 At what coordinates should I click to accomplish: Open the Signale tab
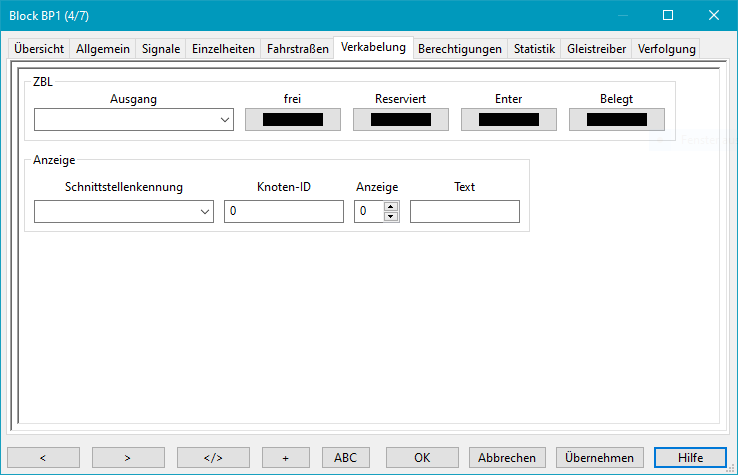(x=161, y=49)
